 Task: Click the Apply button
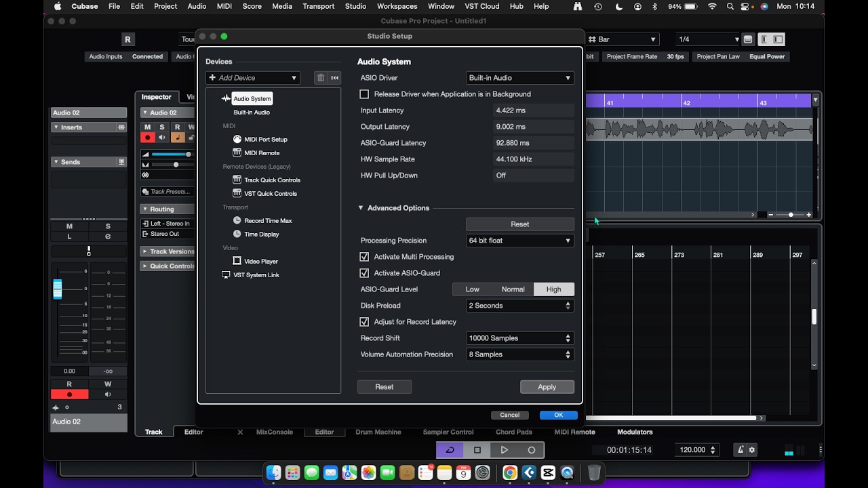click(547, 387)
